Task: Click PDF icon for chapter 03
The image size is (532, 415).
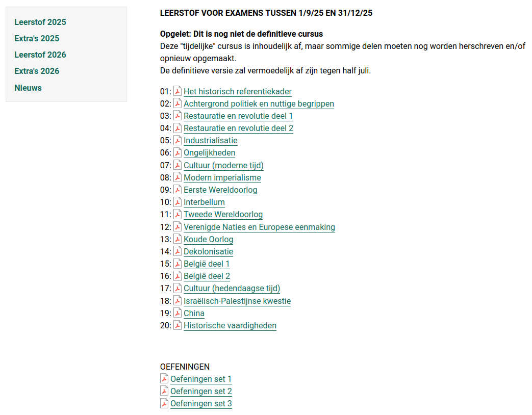Action: point(178,115)
